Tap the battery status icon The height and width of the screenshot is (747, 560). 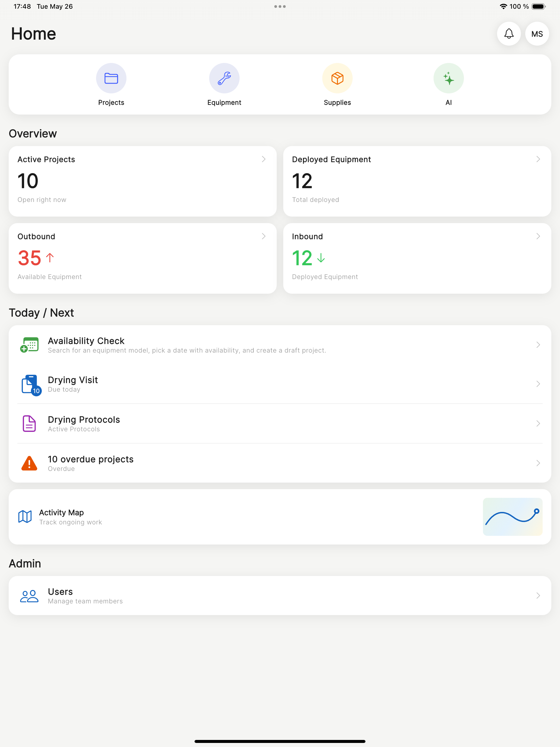pos(538,7)
